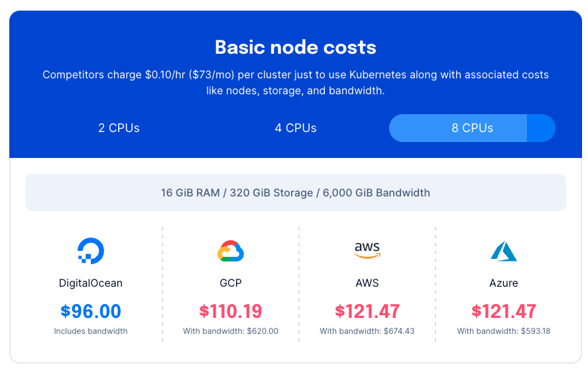Click AWS's "With bandwidth: $674.43" text
Screen dimensions: 588x371
(x=367, y=331)
